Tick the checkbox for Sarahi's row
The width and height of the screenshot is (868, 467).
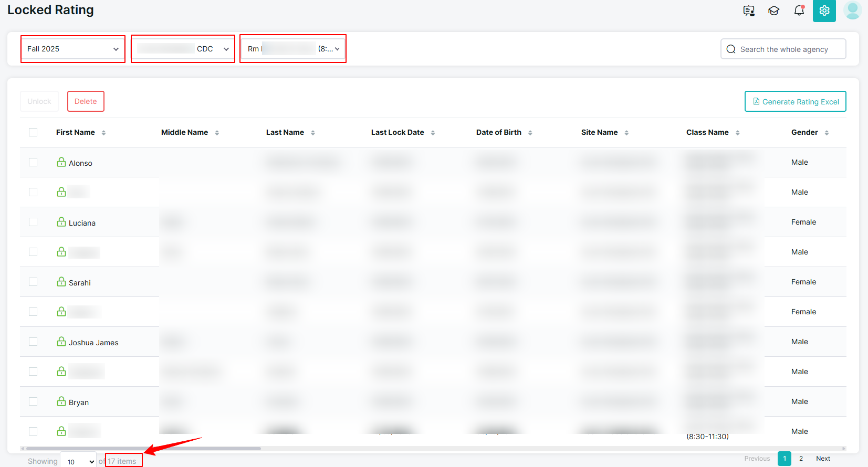coord(33,282)
